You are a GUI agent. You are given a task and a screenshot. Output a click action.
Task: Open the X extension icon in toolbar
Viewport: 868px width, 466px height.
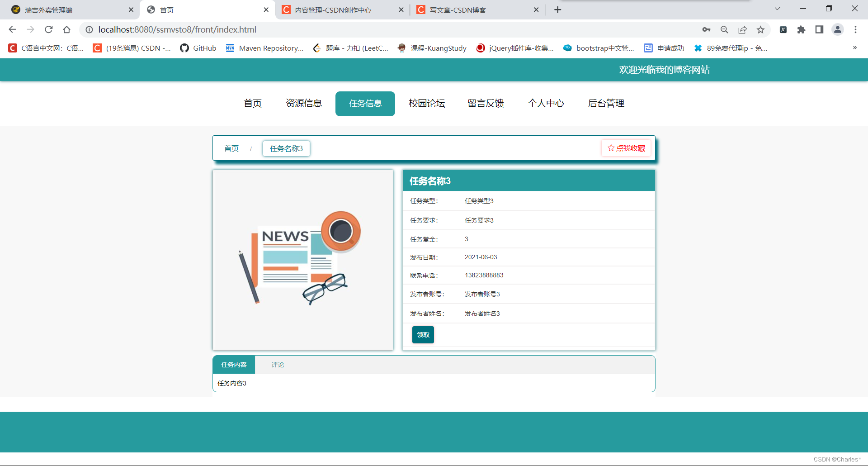coord(783,29)
